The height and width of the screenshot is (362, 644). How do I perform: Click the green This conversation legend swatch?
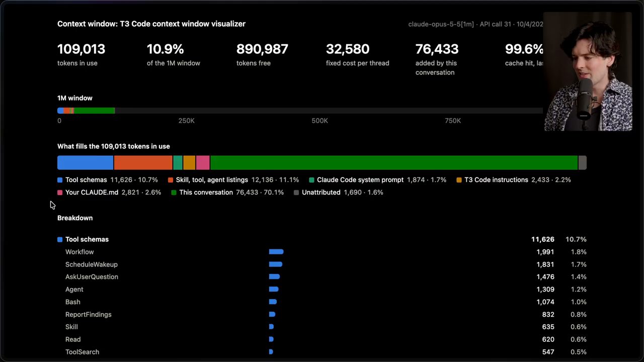click(174, 193)
